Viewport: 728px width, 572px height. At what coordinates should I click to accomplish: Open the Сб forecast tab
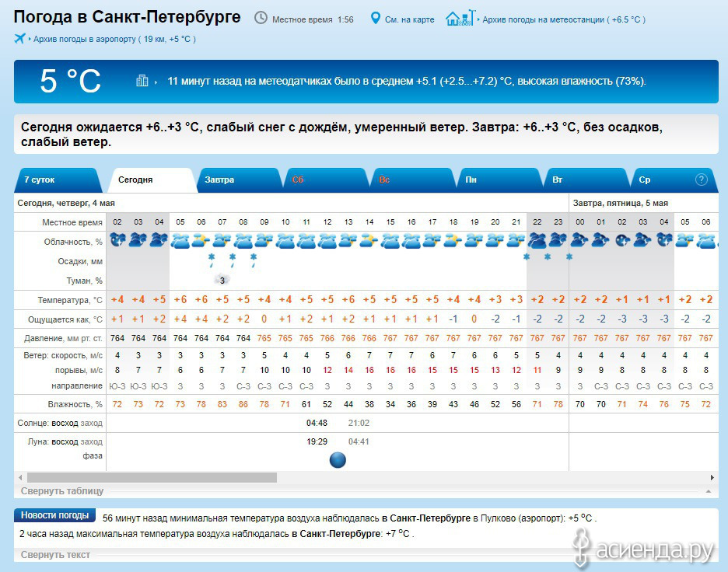[x=325, y=180]
